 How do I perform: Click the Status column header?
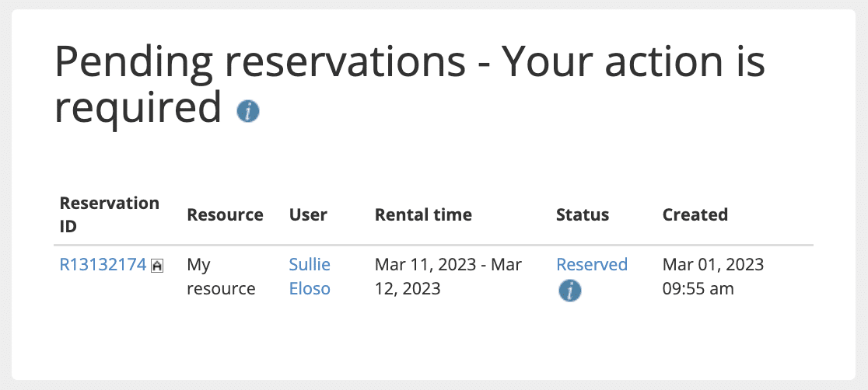[583, 214]
